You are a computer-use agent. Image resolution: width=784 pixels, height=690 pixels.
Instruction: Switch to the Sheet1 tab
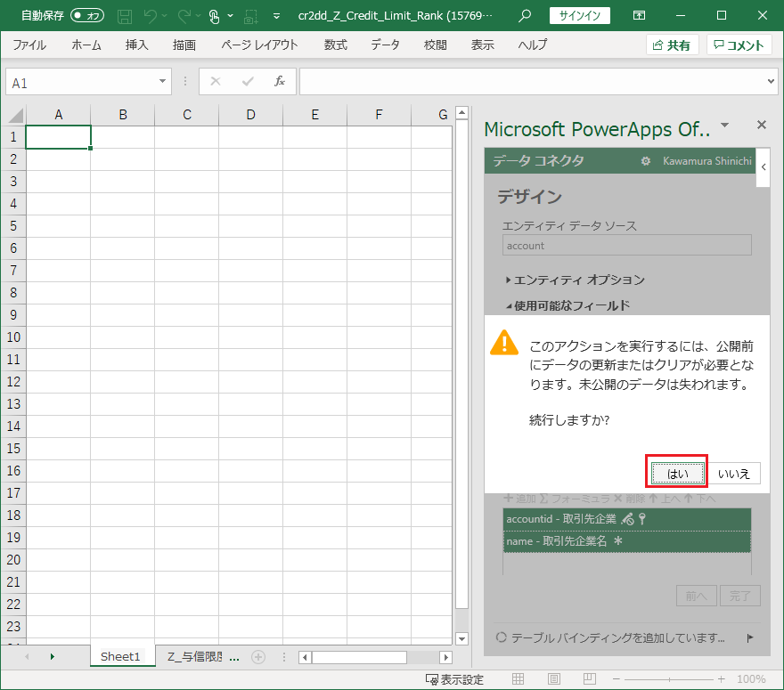120,656
